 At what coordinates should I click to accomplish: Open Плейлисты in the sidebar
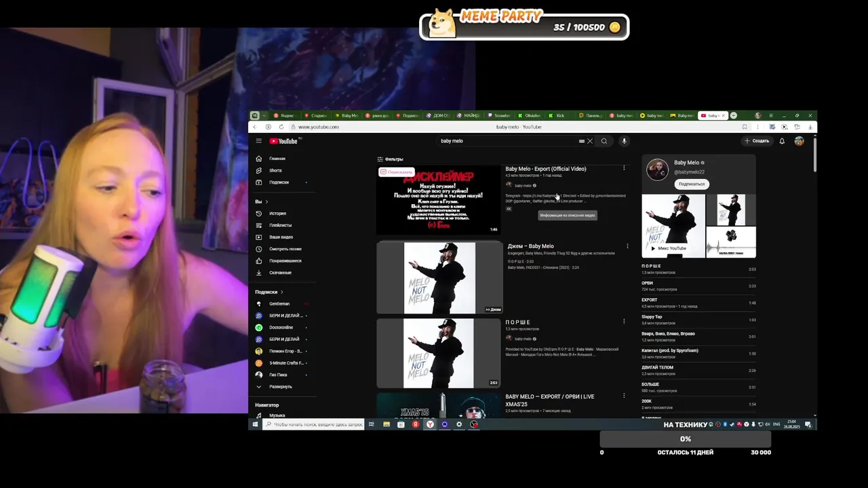click(x=280, y=225)
